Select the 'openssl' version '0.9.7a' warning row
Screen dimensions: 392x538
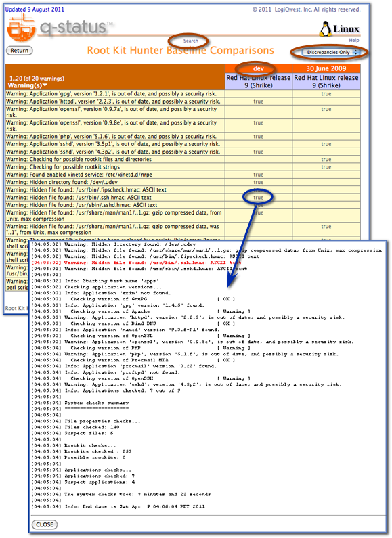pos(183,112)
